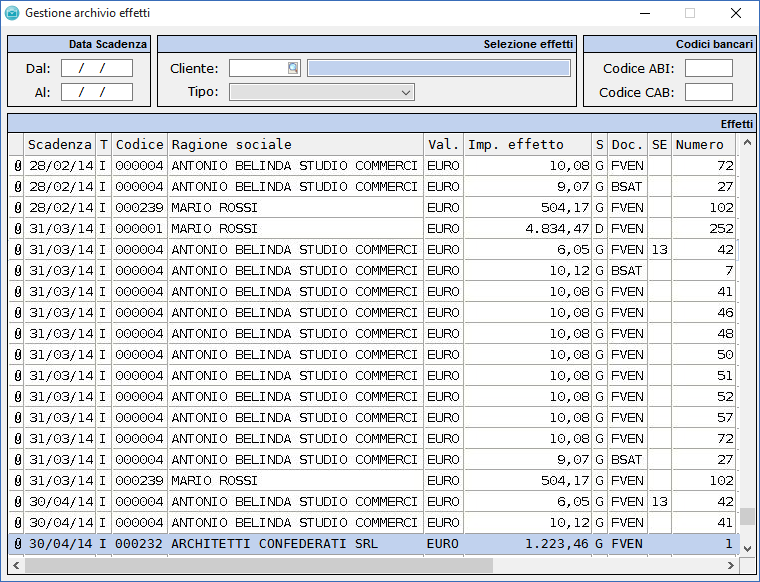Click attachment icon of row Numero 50
Viewport: 760px width, 582px height.
coord(17,354)
